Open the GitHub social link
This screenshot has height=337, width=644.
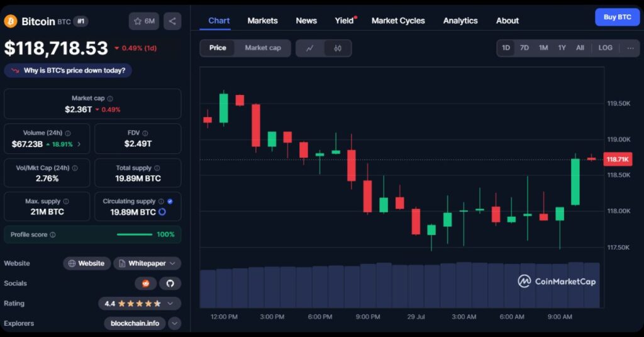[x=170, y=283]
